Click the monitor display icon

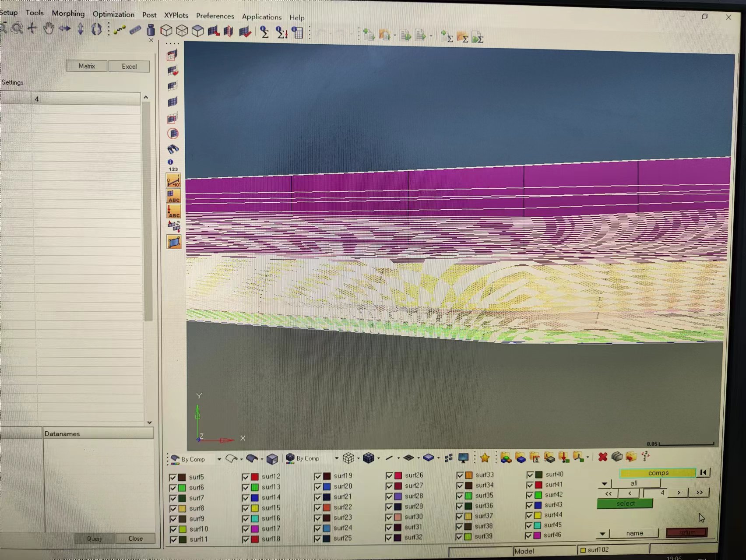pyautogui.click(x=463, y=458)
